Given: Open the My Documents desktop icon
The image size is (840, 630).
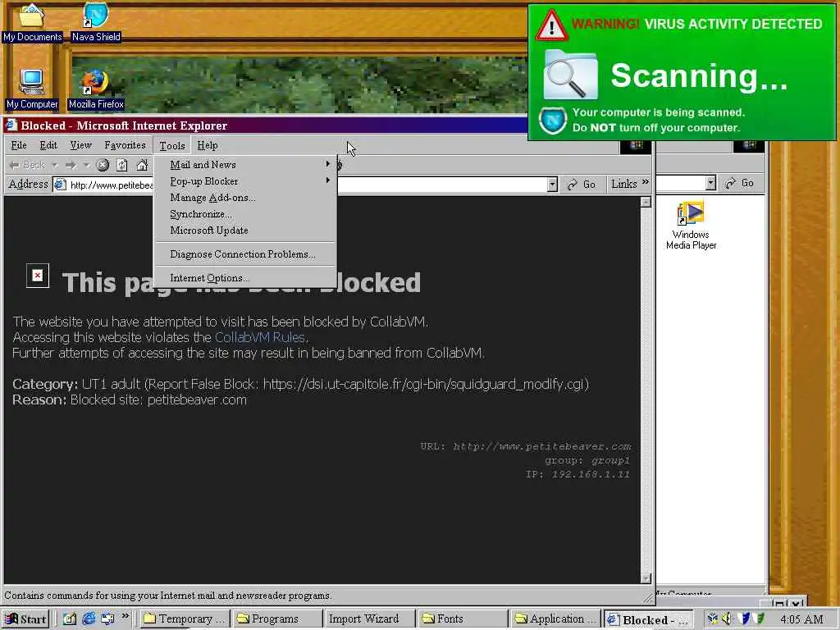Looking at the screenshot, I should 32,22.
